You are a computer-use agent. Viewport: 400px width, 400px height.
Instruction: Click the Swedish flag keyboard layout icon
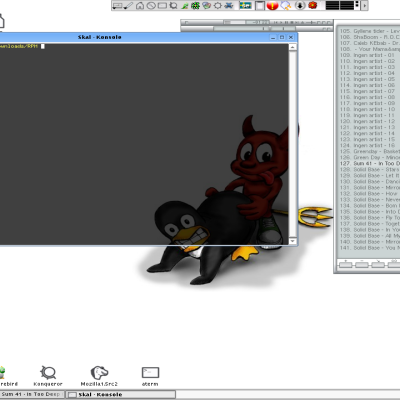(x=245, y=6)
